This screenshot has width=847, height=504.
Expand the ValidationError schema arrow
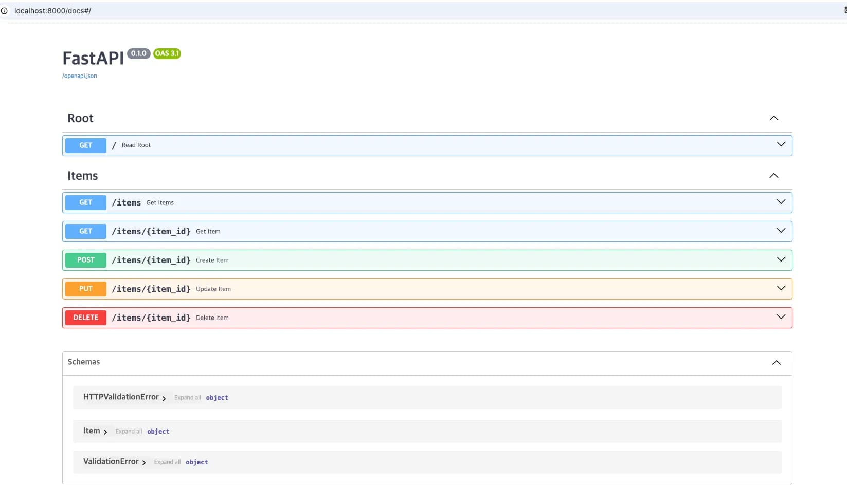click(144, 463)
